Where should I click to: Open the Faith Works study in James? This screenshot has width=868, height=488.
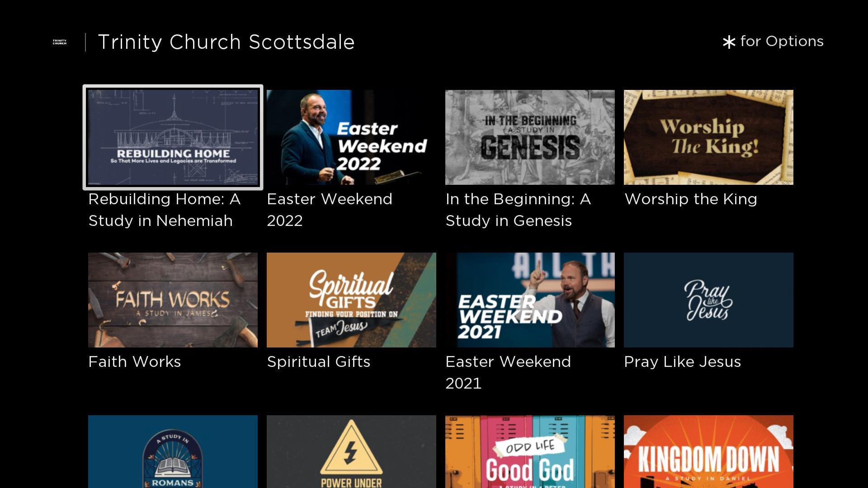tap(173, 300)
